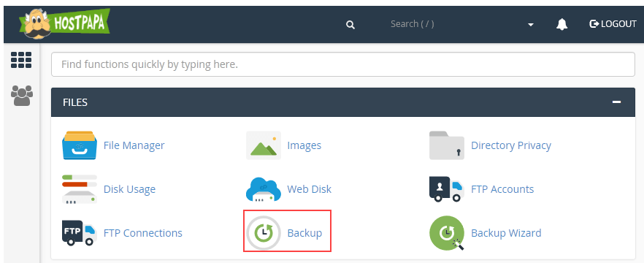
Task: Open the grid home icon in sidebar
Action: coord(21,60)
